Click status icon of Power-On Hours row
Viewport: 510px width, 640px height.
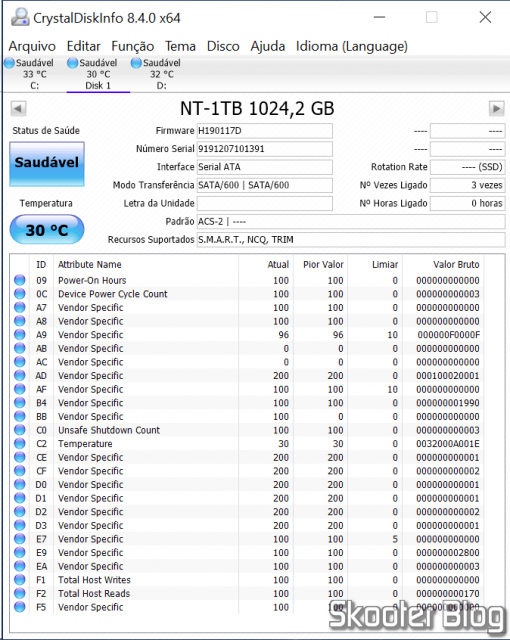click(x=20, y=280)
